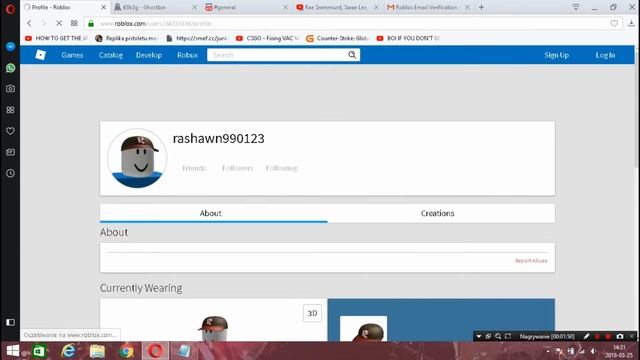Click the search magnifier icon
The width and height of the screenshot is (640, 360).
coord(352,55)
